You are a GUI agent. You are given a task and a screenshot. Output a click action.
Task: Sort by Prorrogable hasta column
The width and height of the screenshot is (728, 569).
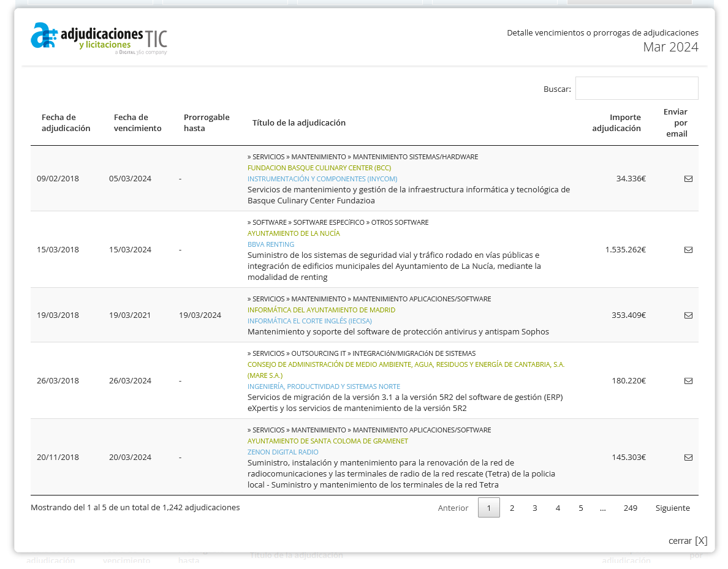[207, 122]
